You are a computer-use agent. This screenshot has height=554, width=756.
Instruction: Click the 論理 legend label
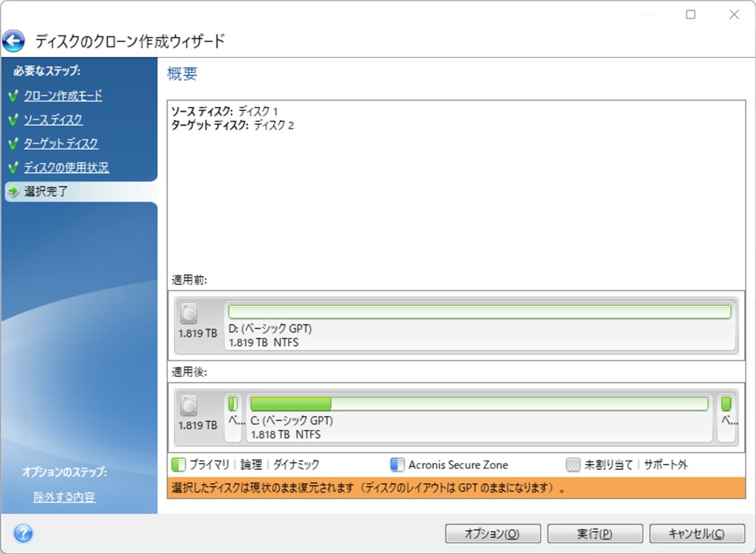pos(251,465)
